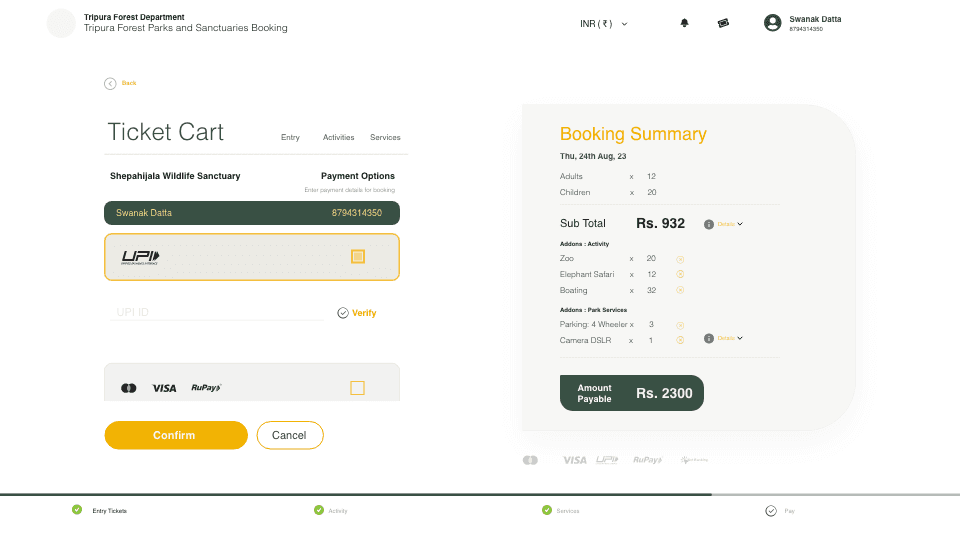The image size is (960, 535).
Task: Switch to the Entry tab
Action: coord(290,137)
